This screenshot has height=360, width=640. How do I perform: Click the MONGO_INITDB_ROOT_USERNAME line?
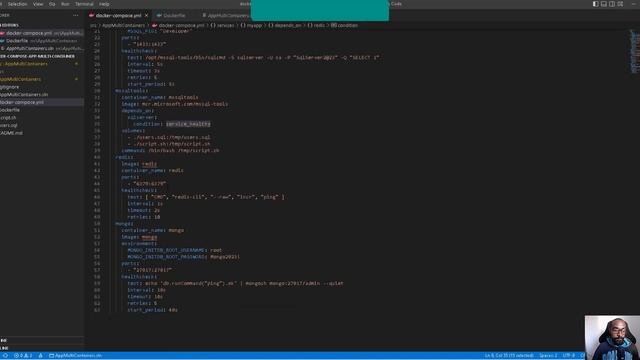pyautogui.click(x=175, y=250)
